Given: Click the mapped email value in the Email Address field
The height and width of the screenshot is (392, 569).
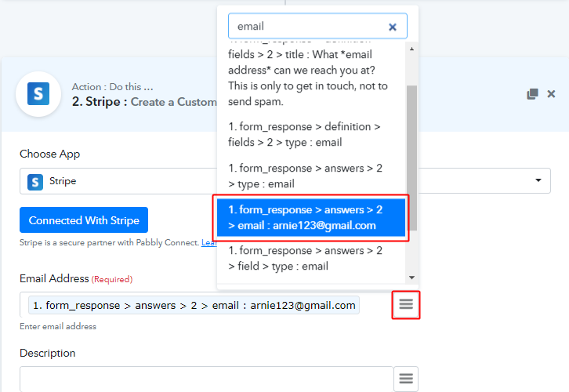Looking at the screenshot, I should point(194,305).
